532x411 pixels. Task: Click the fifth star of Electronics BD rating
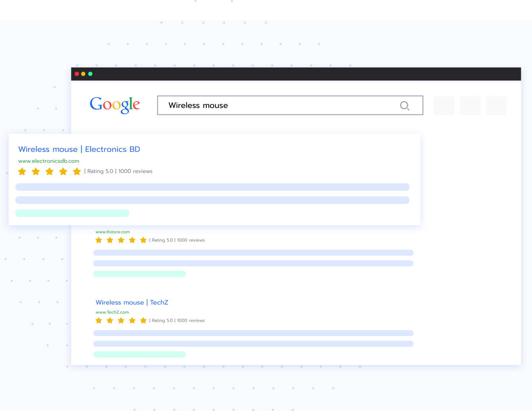point(77,171)
